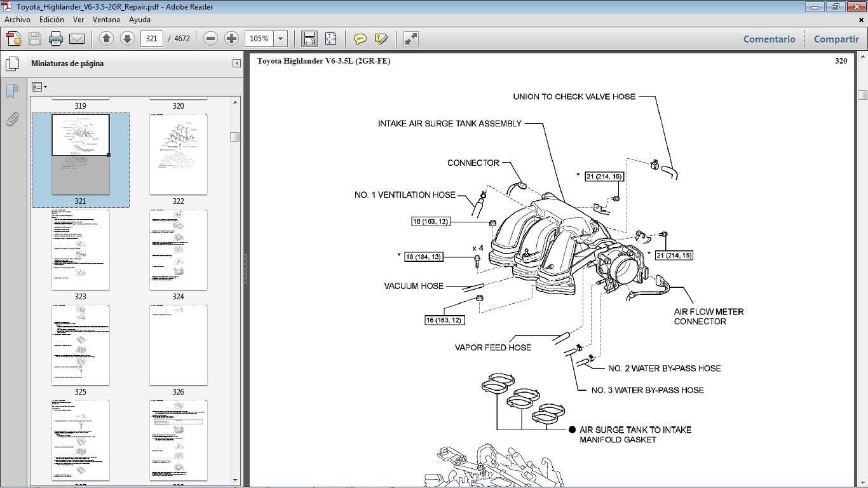The height and width of the screenshot is (488, 868).
Task: Click the document vertical scrollbar thumb
Action: (x=862, y=95)
